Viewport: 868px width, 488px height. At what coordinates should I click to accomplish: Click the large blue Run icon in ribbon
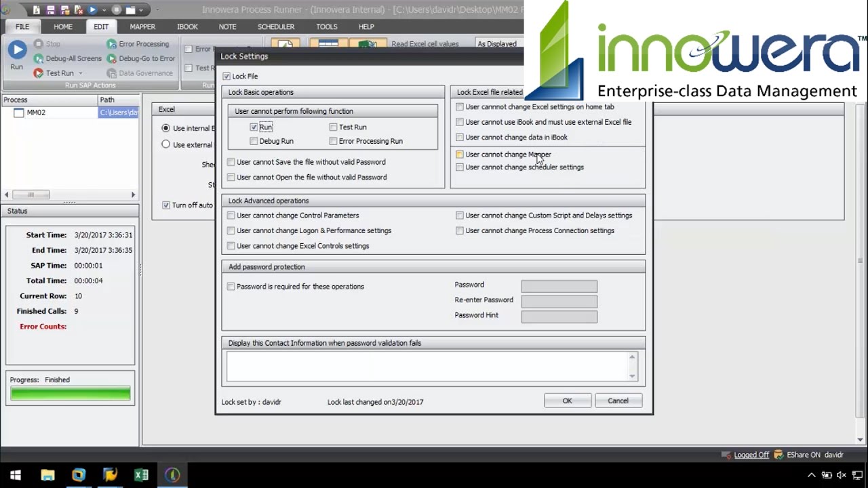click(17, 49)
